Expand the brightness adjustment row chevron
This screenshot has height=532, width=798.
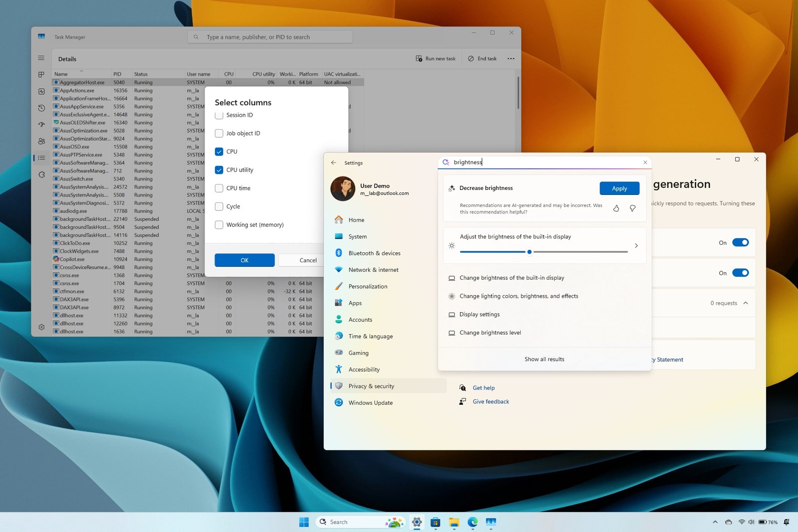click(x=636, y=245)
